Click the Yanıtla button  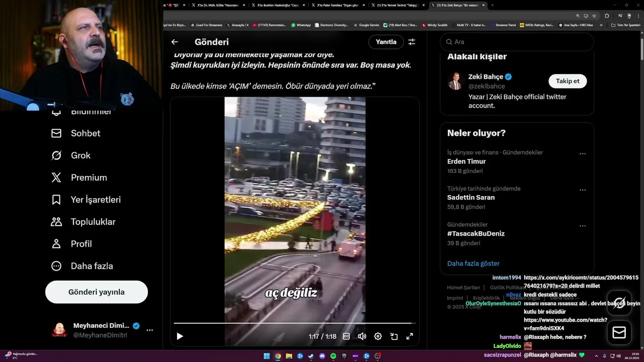pyautogui.click(x=386, y=42)
